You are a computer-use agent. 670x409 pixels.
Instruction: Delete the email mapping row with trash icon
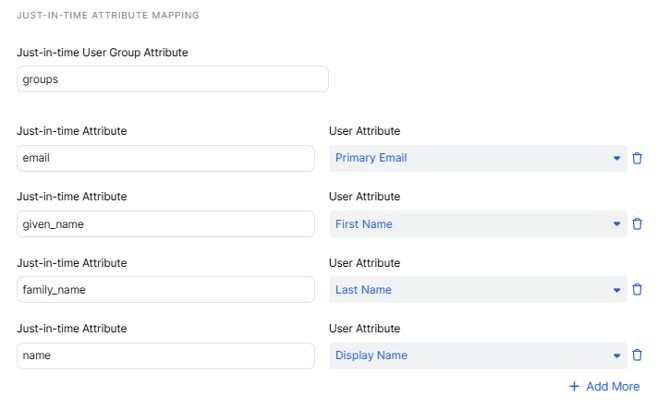point(637,158)
